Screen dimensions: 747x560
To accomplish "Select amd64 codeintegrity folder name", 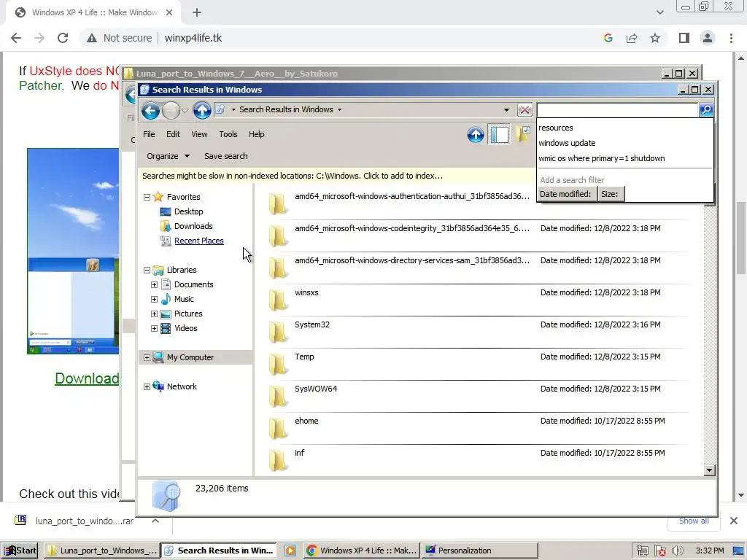I will click(x=412, y=228).
